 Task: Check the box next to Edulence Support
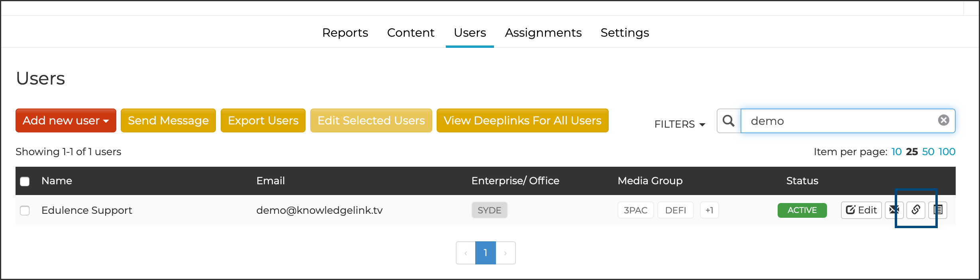pos(25,210)
